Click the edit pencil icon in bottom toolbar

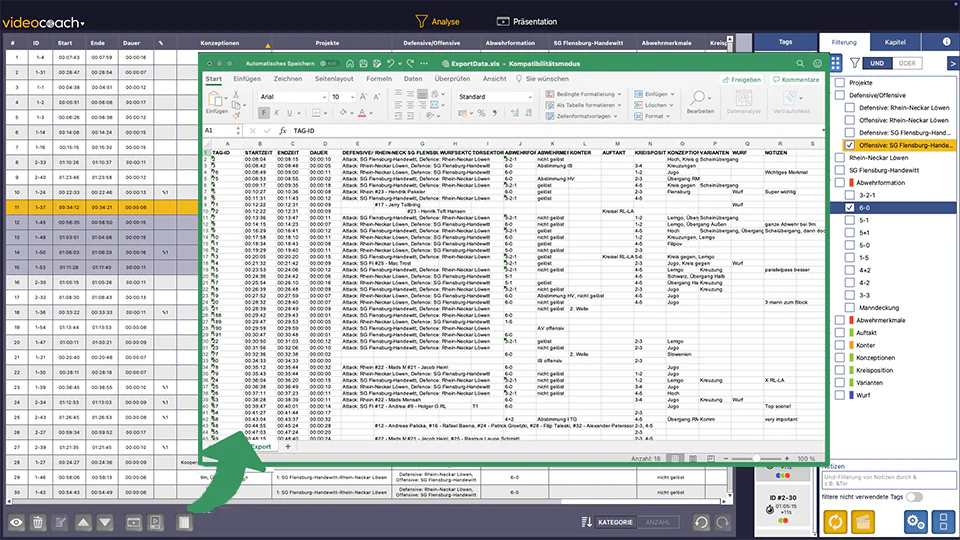61,522
